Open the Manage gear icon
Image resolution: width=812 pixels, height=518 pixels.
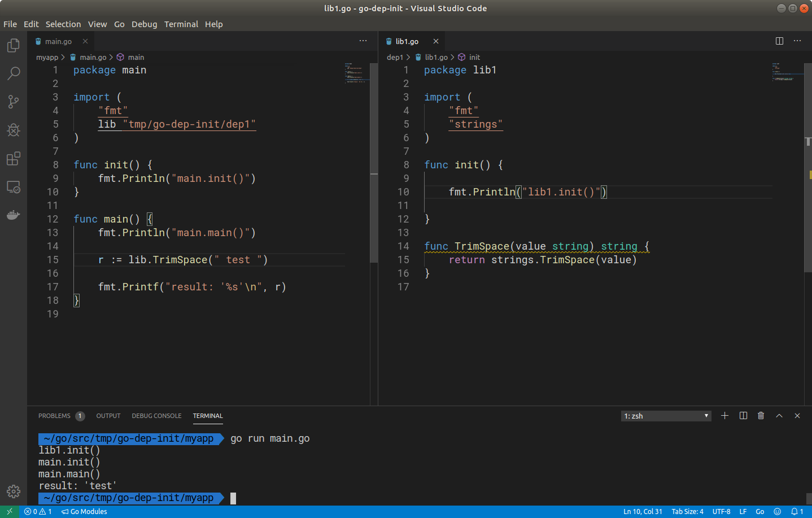point(14,491)
